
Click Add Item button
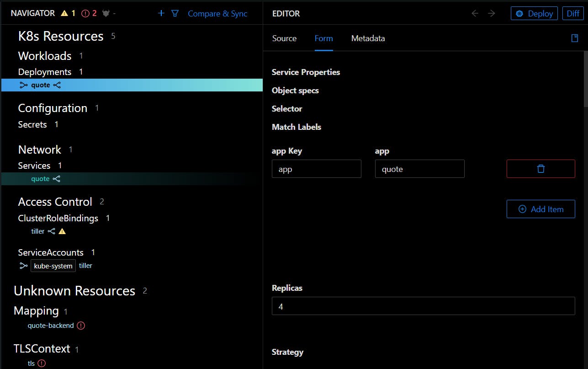tap(541, 209)
